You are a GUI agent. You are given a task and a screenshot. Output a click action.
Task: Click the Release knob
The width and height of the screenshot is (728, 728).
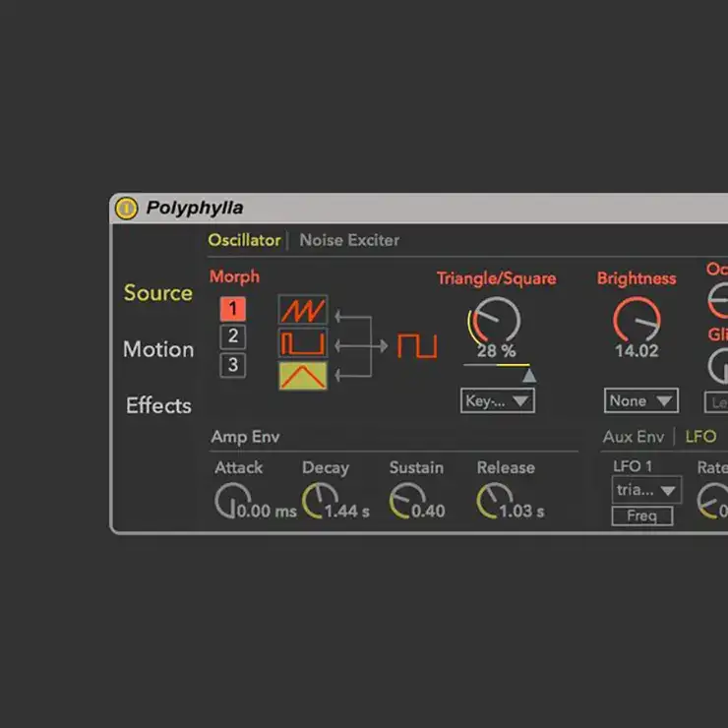point(494,501)
